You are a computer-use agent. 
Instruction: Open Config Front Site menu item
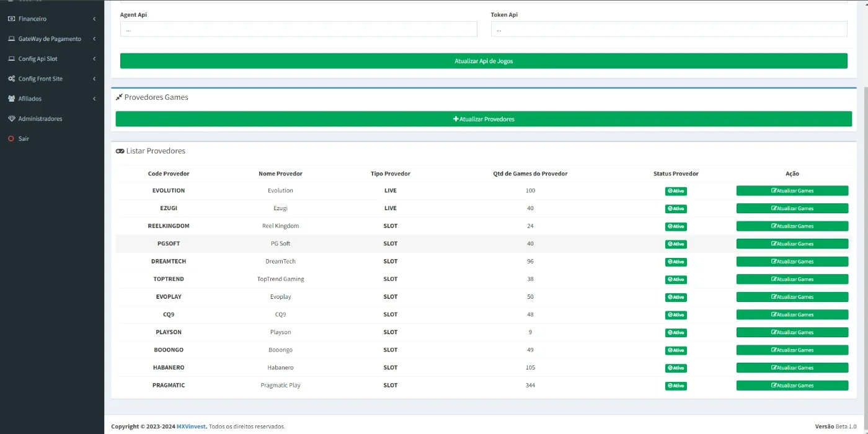[x=52, y=79]
